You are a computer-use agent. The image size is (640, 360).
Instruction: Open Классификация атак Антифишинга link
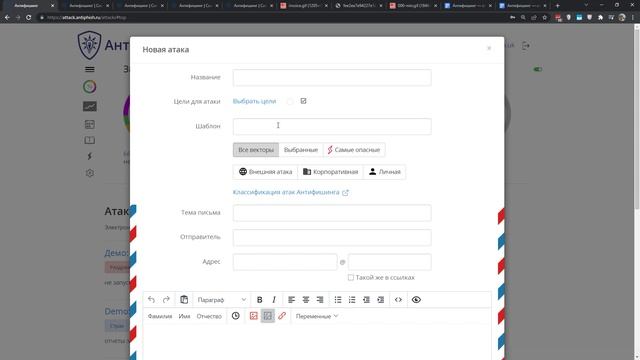[290, 192]
